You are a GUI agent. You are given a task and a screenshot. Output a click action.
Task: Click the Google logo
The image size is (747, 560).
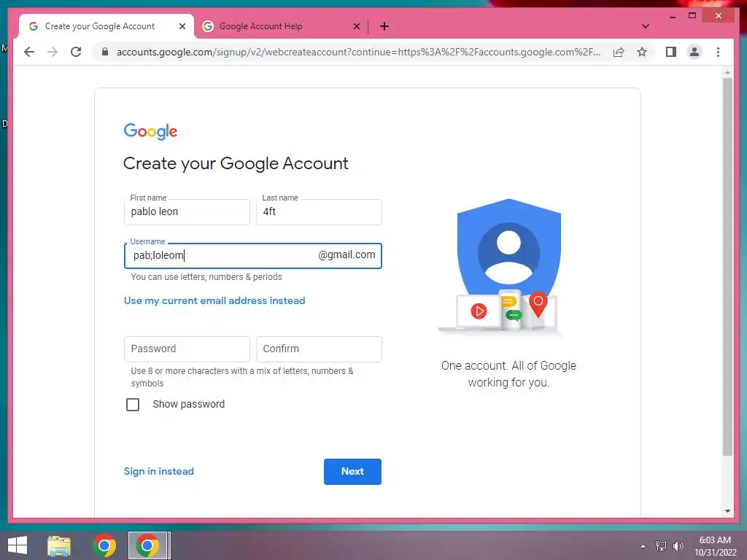(x=150, y=131)
